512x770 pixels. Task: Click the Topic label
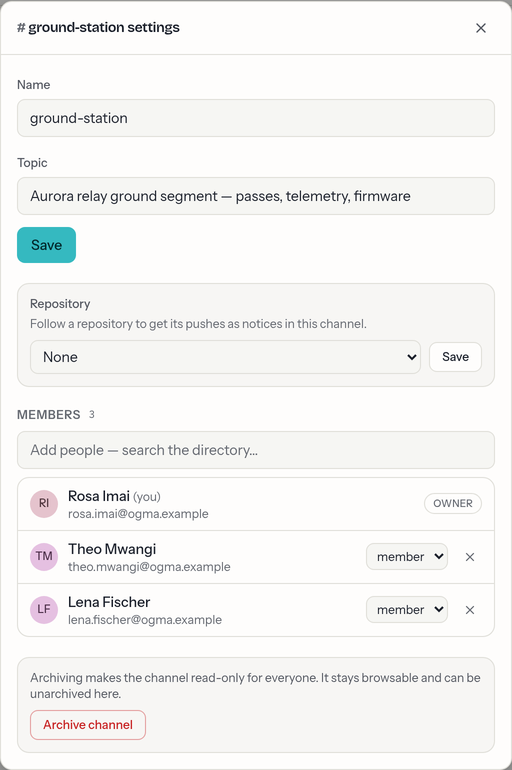(x=32, y=163)
